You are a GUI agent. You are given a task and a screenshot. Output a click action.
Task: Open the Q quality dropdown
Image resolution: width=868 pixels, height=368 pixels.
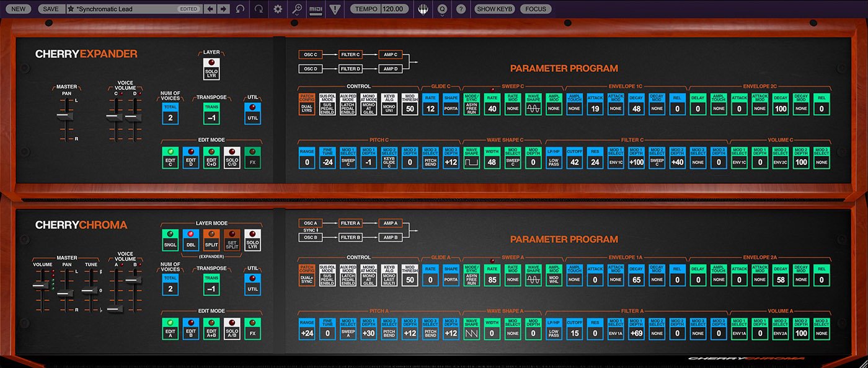click(442, 9)
